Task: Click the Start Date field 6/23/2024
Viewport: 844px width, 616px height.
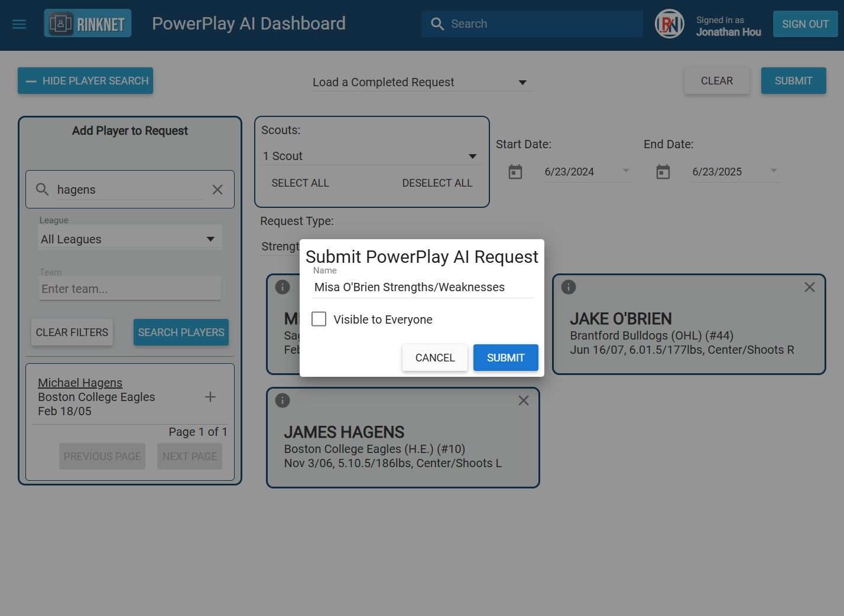Action: pos(587,172)
